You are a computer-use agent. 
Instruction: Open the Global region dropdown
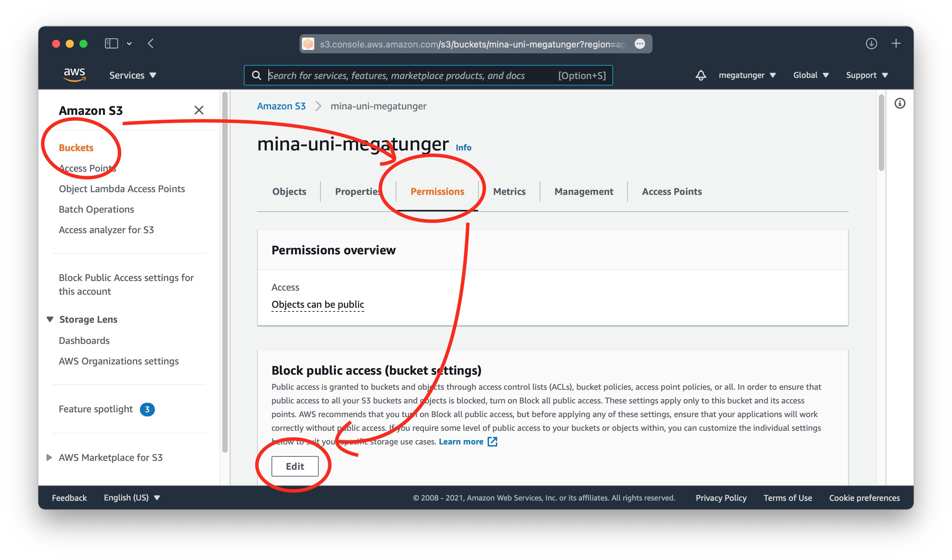pyautogui.click(x=810, y=75)
